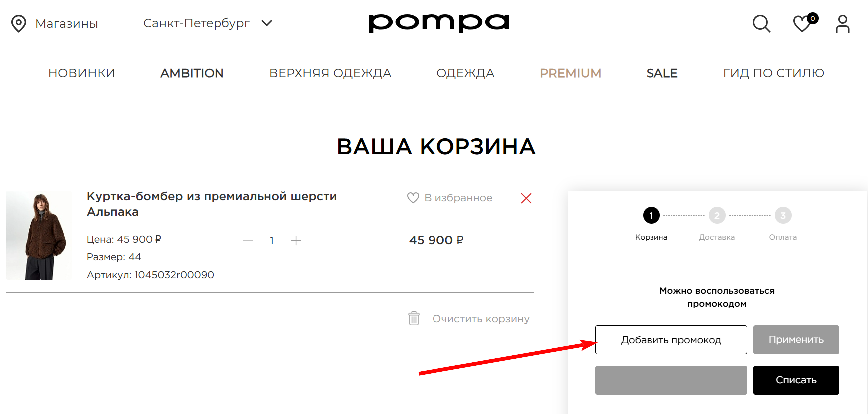Click the Применить promo code button

click(796, 340)
